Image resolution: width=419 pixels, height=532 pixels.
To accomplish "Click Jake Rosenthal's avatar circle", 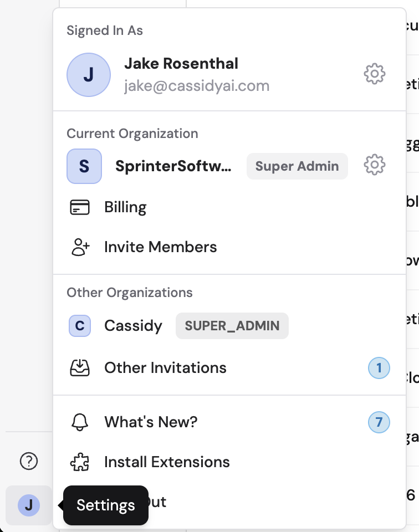I will coord(89,74).
